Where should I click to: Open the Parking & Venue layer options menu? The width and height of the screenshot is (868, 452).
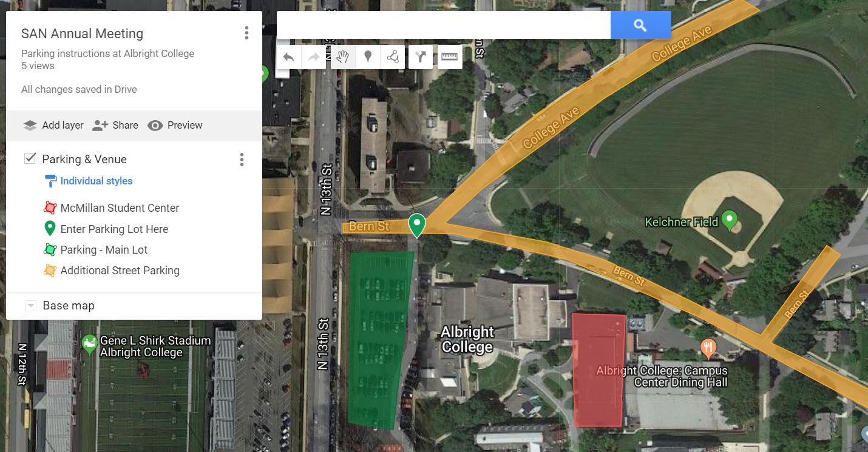(x=242, y=160)
